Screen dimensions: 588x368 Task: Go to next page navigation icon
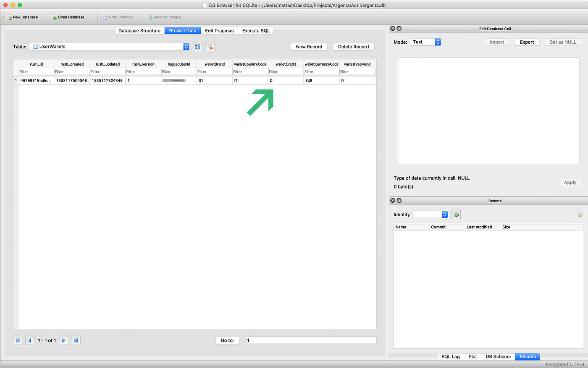coord(63,340)
